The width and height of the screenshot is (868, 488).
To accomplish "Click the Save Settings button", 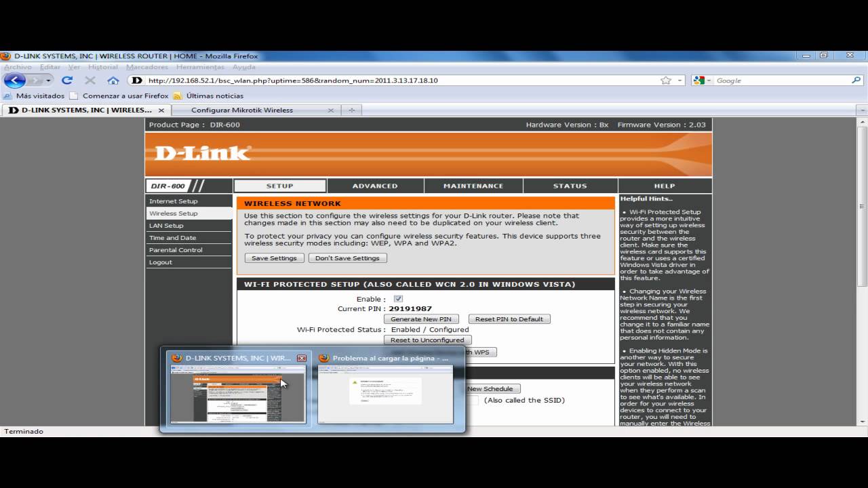I will click(x=274, y=258).
